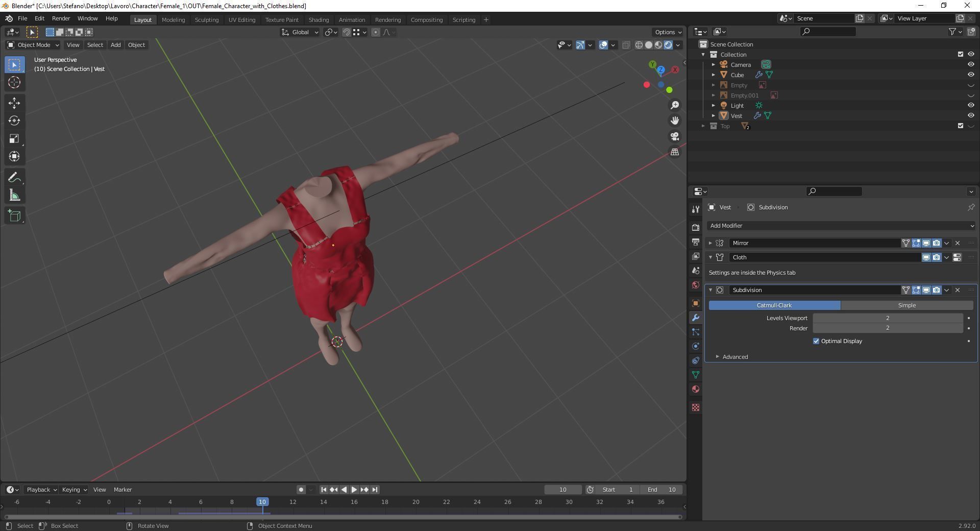Open the Add Modifier dropdown
The width and height of the screenshot is (980, 531).
pyautogui.click(x=841, y=226)
